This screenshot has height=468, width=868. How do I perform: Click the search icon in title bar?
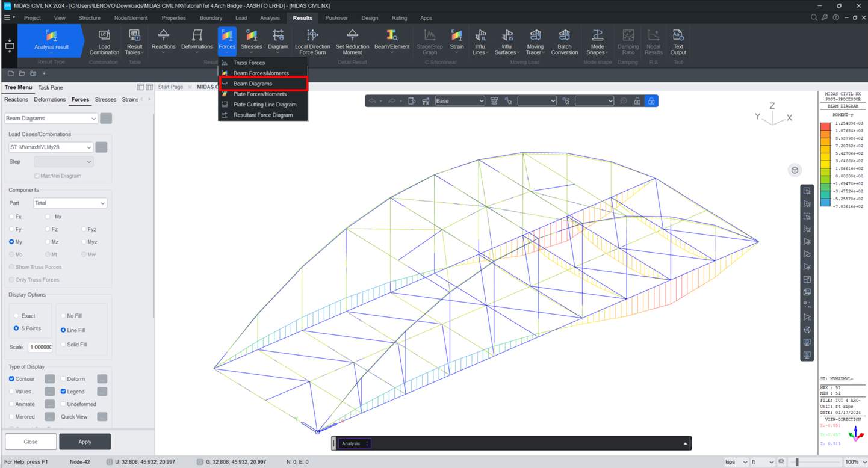point(814,18)
